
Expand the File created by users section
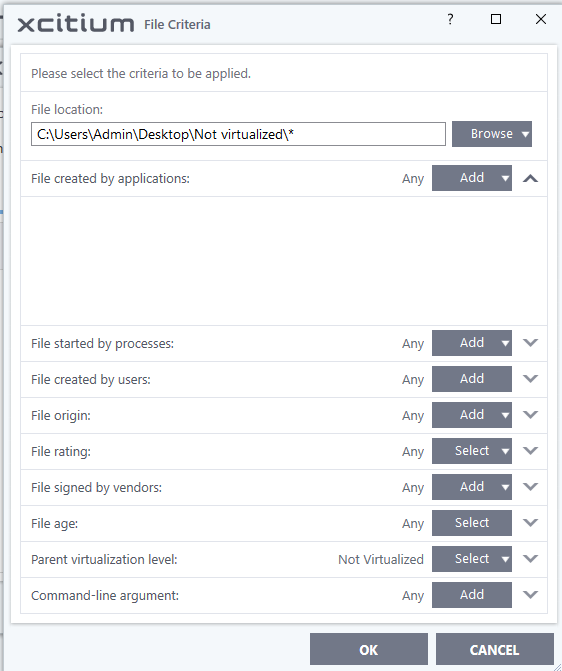[530, 379]
